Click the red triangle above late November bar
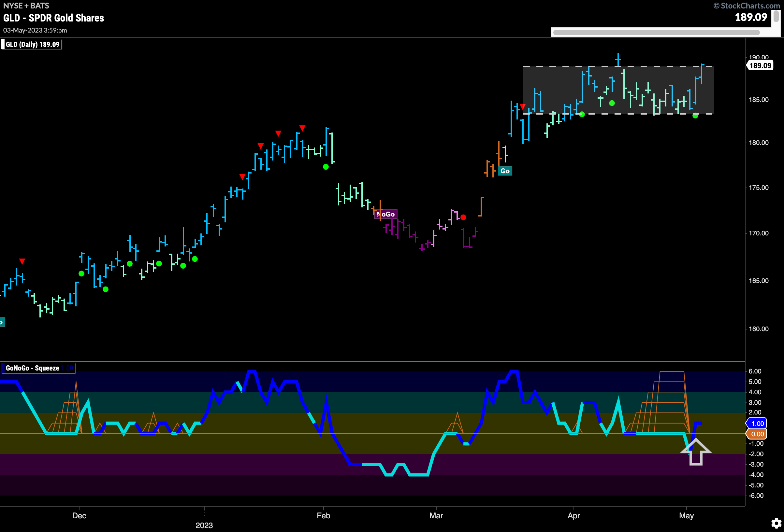Screen dimensions: 784x532 pyautogui.click(x=22, y=261)
